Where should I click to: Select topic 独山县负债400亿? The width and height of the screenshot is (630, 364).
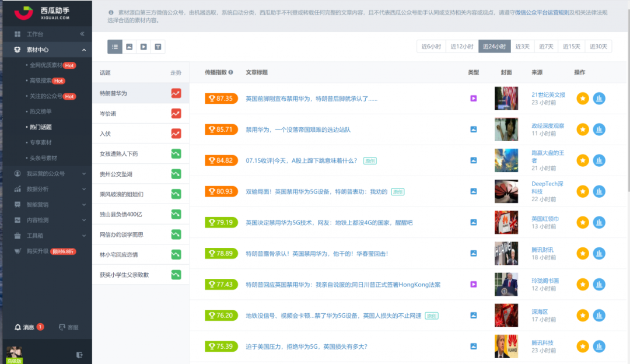click(121, 214)
